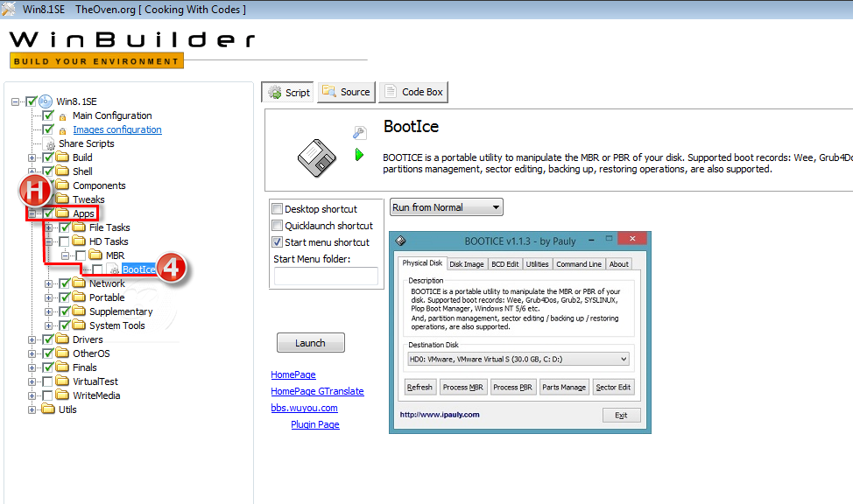Check the VirtualTest checkbox
Screen dimensions: 853x504
click(x=48, y=381)
